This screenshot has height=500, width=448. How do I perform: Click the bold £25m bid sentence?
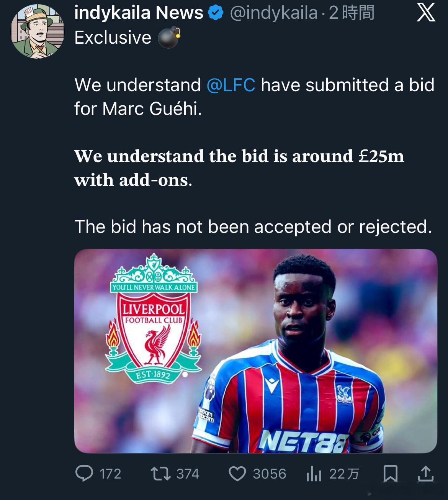[x=239, y=168]
